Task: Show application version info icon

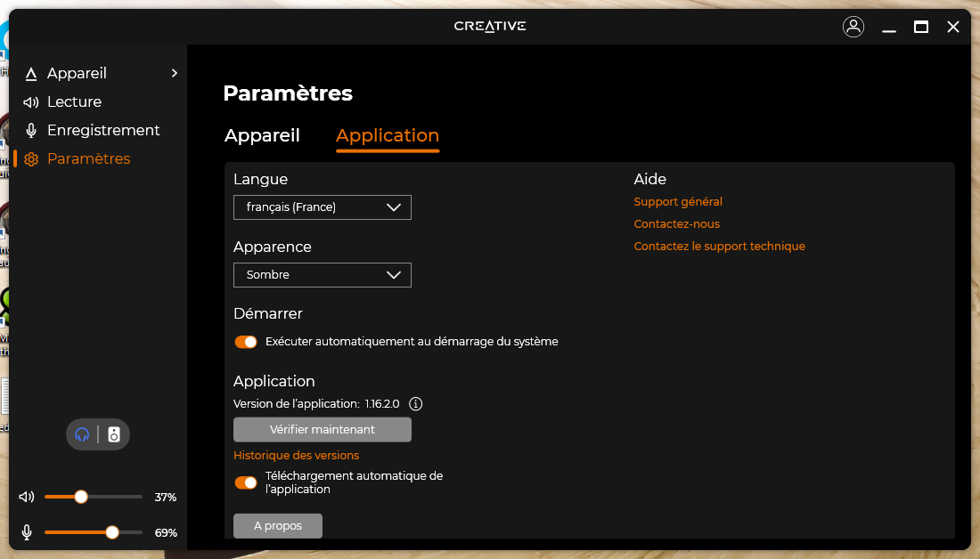Action: pos(415,404)
